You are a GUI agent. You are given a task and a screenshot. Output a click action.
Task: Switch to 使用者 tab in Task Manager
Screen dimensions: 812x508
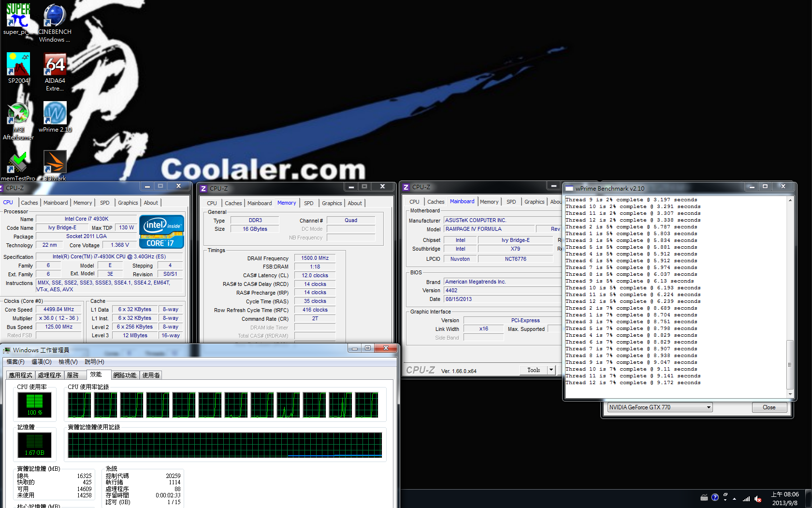(x=151, y=375)
